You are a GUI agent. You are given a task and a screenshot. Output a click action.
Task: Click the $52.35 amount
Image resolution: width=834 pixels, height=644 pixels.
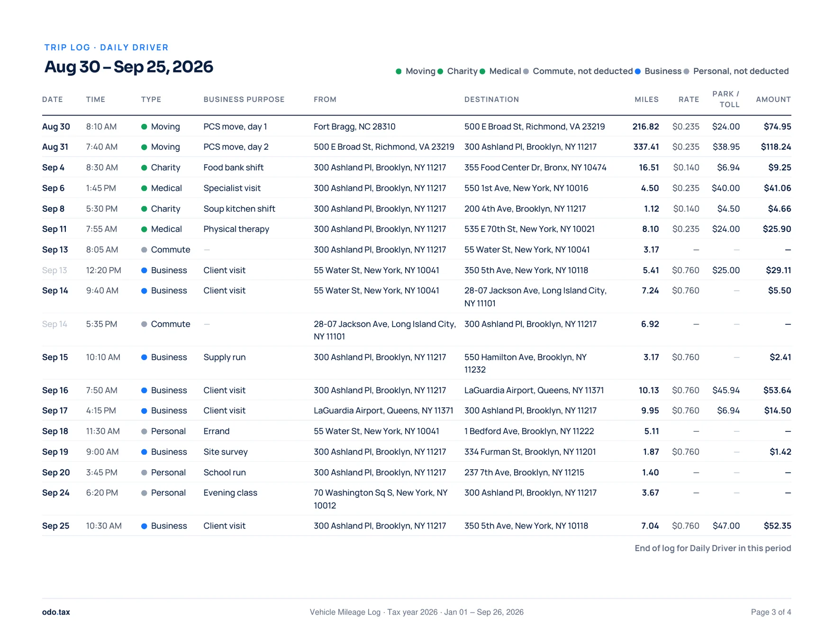[778, 526]
